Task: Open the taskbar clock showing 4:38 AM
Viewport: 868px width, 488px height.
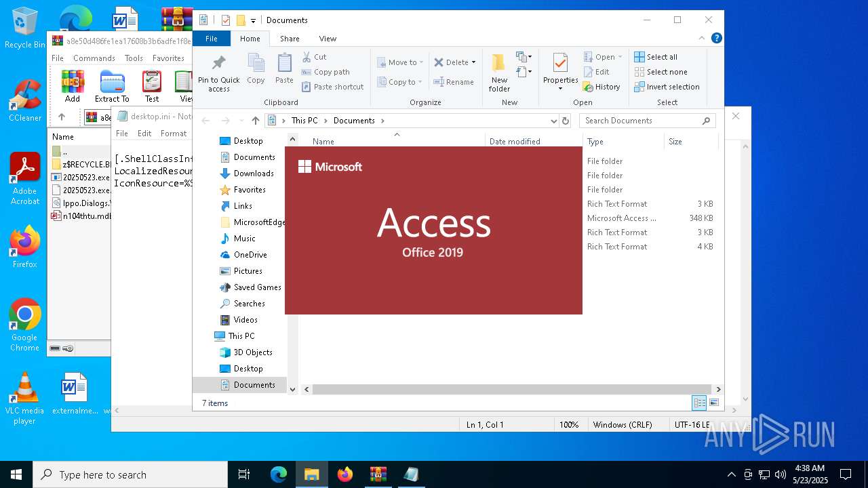Action: click(x=809, y=474)
